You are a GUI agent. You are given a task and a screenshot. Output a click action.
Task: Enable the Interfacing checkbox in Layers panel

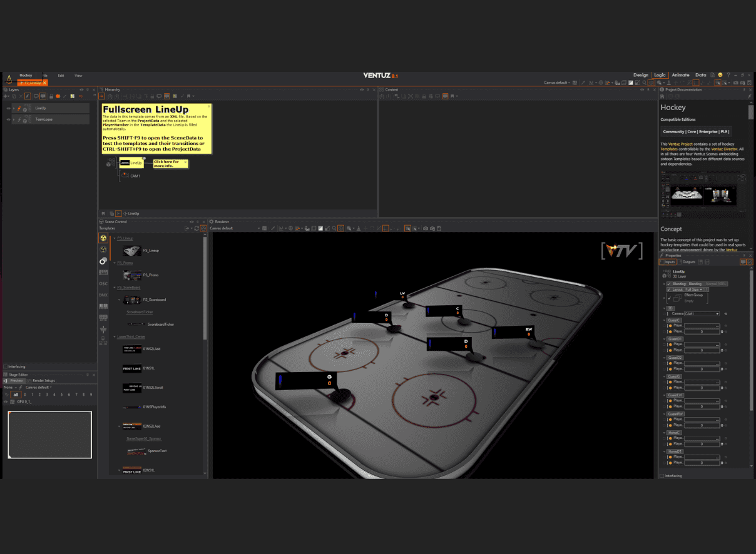coord(6,366)
